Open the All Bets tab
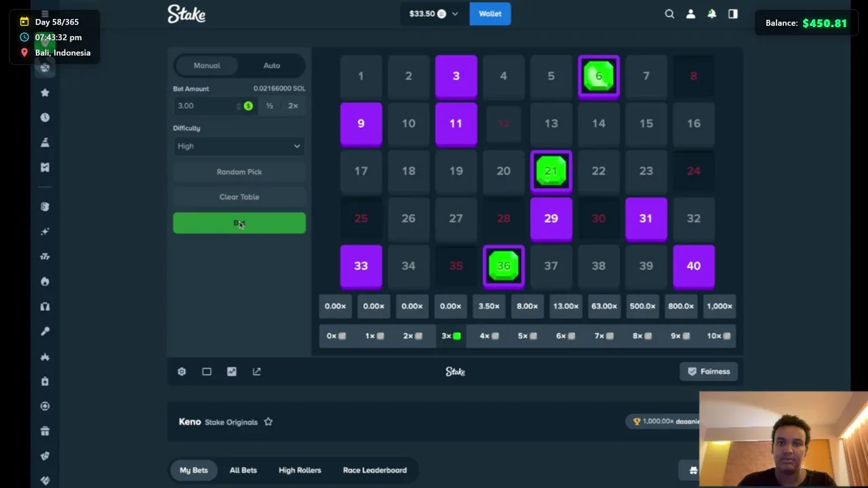The height and width of the screenshot is (488, 868). coord(243,470)
